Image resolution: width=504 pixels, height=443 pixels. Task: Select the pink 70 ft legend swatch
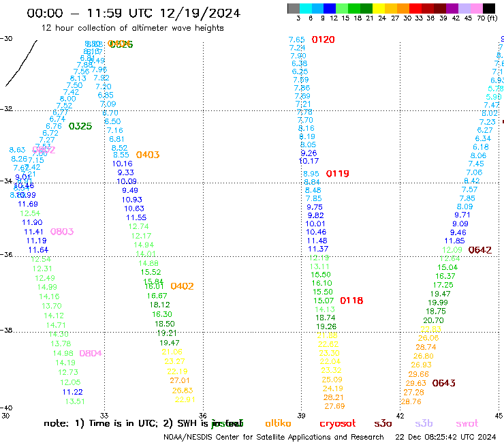click(475, 8)
